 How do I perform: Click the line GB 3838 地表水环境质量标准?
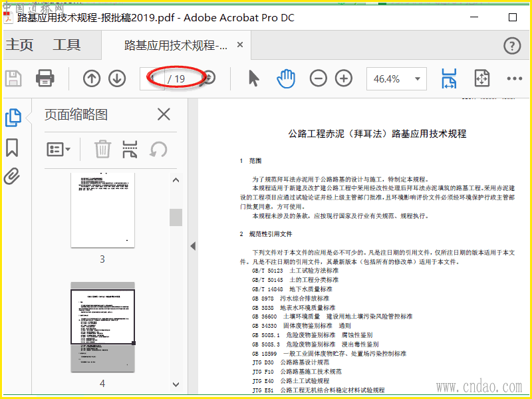pyautogui.click(x=293, y=308)
